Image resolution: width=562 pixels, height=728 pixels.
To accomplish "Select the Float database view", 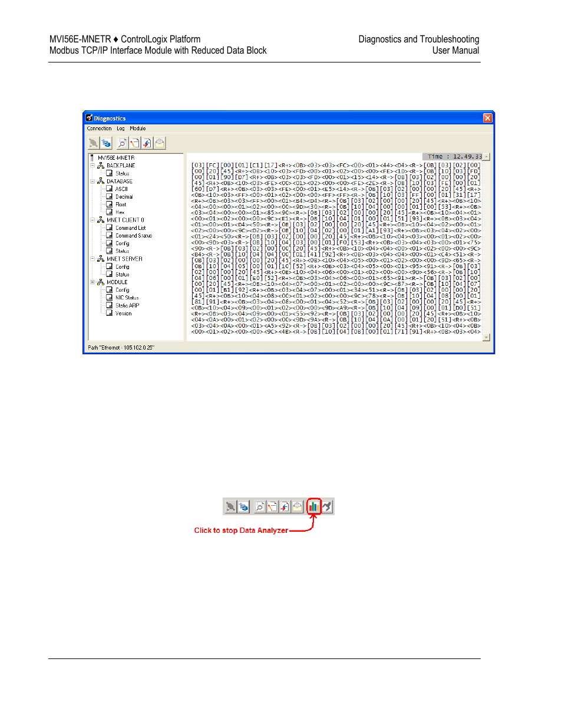I will (121, 205).
